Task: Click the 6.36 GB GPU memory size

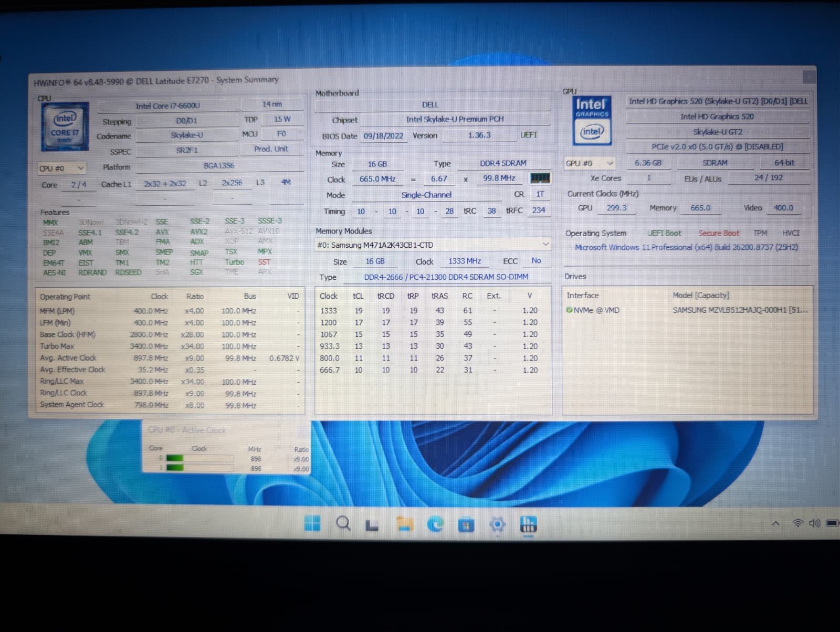Action: (x=648, y=163)
